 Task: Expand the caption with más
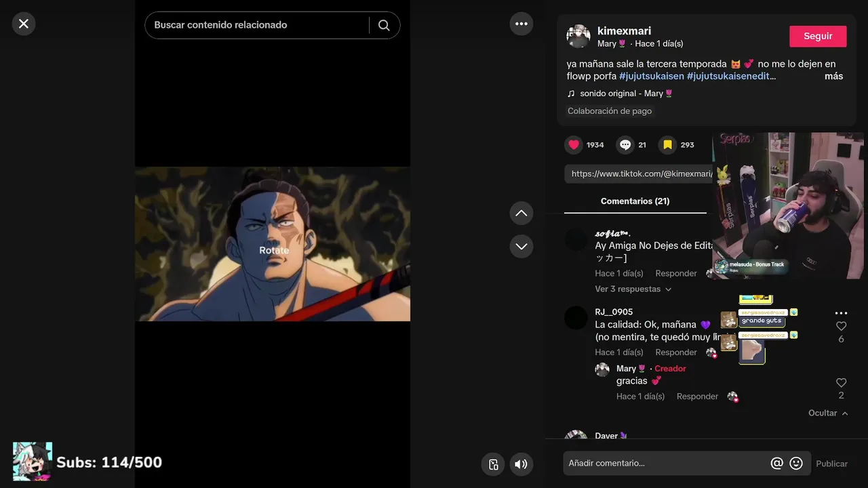833,76
